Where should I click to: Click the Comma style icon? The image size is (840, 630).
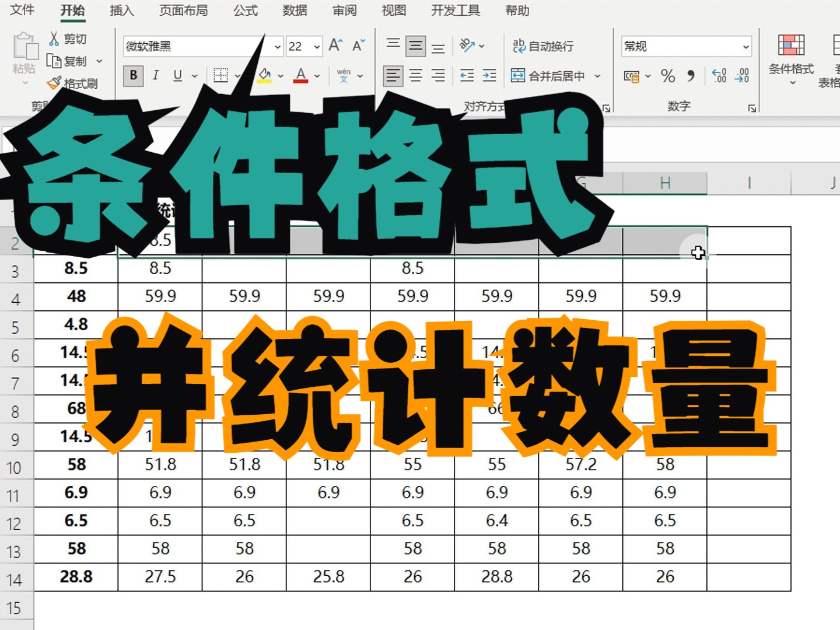692,75
